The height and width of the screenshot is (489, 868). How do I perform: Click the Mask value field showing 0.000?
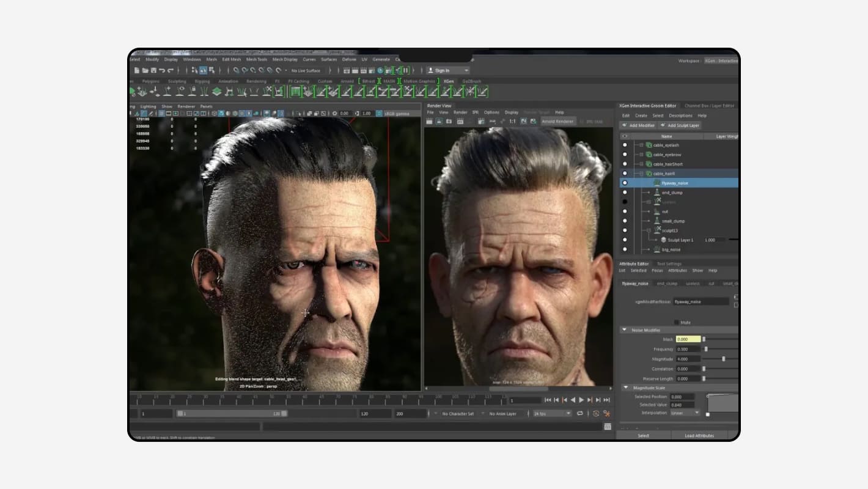688,339
